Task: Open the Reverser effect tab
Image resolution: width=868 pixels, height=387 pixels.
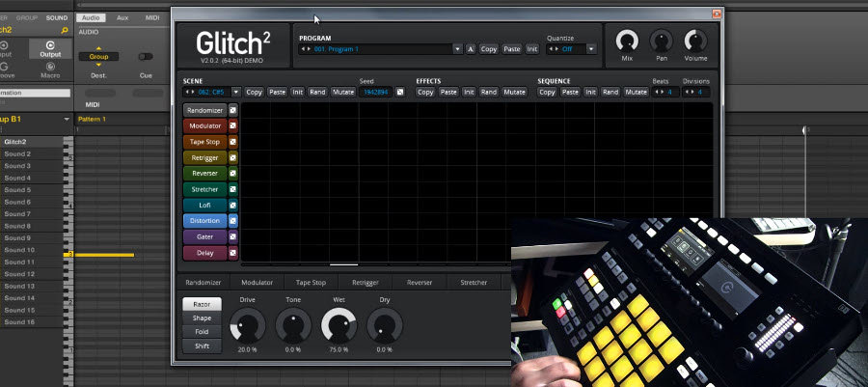Action: pos(420,283)
